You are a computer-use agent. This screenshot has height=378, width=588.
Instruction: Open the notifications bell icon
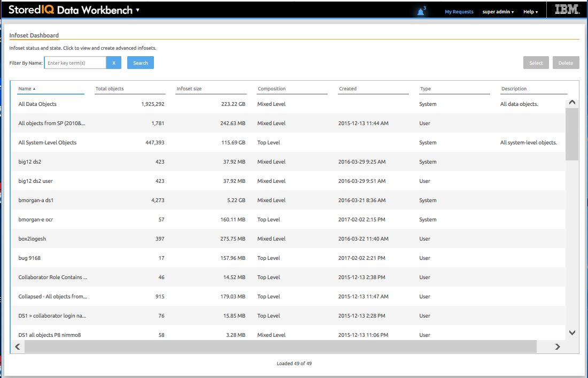(x=421, y=12)
